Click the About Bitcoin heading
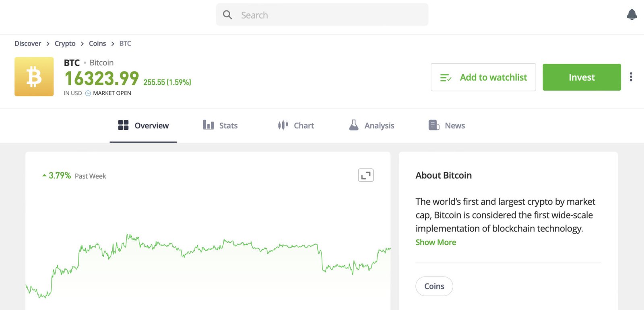This screenshot has width=644, height=310. click(444, 175)
